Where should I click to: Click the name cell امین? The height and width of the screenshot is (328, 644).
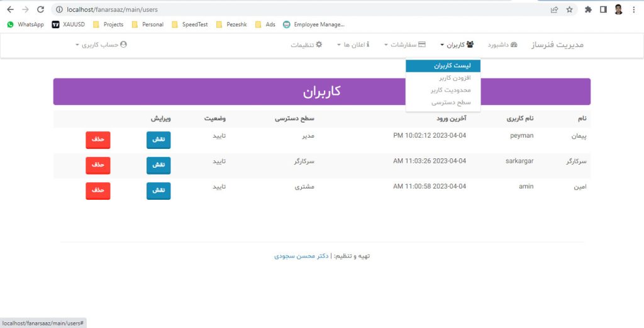tap(580, 187)
